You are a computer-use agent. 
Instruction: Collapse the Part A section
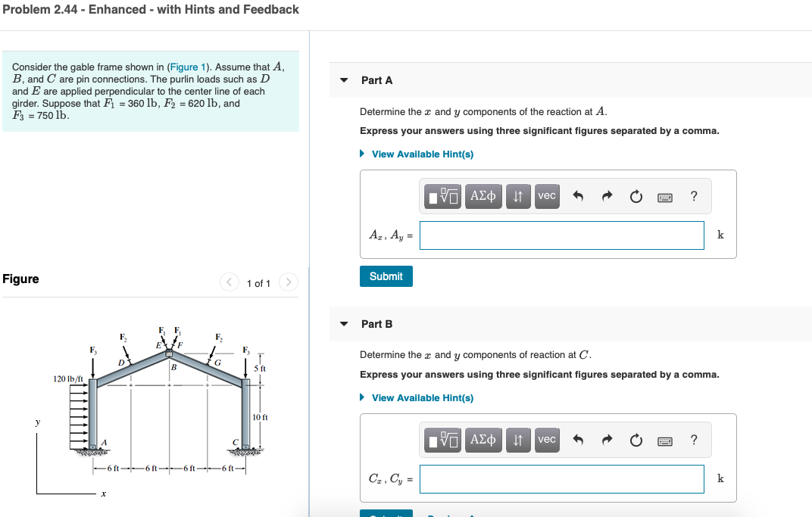click(x=344, y=79)
